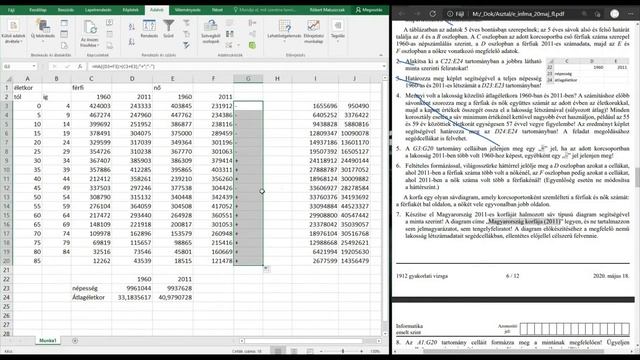Image resolution: width=640 pixels, height=360 pixels.
Task: Click the browser favorites star icon
Action: coord(597,14)
